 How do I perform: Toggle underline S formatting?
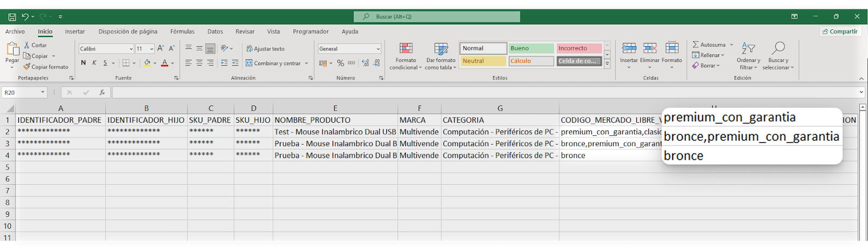coord(105,63)
